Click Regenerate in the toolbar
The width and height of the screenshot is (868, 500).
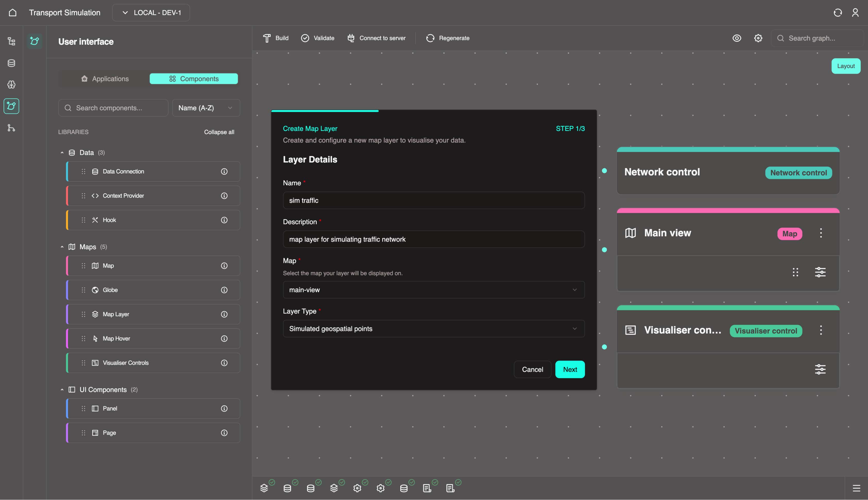click(x=447, y=38)
